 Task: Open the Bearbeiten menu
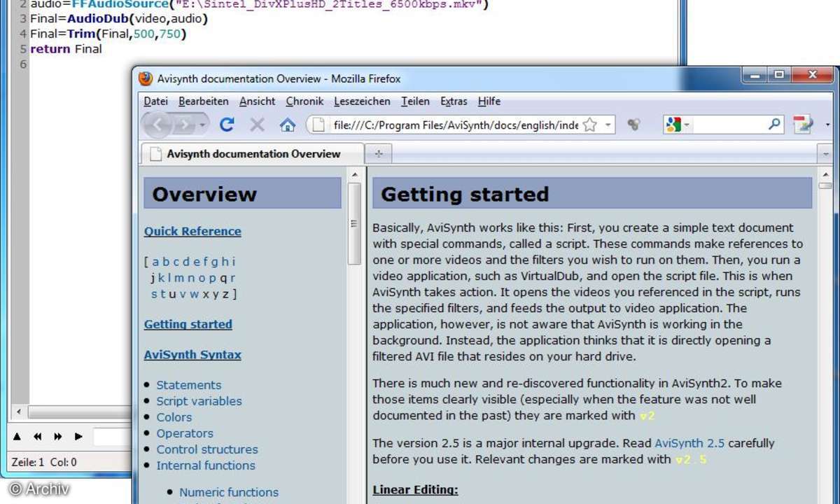204,101
